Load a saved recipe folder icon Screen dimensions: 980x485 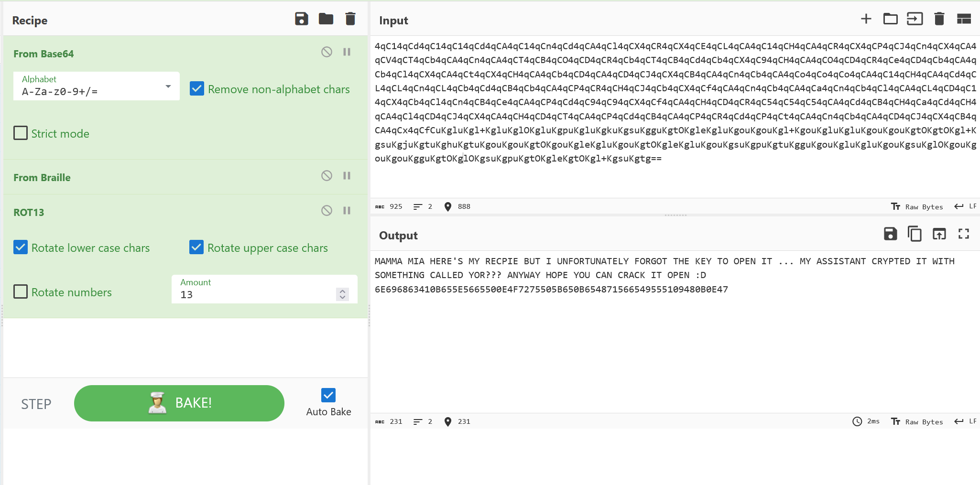tap(326, 19)
